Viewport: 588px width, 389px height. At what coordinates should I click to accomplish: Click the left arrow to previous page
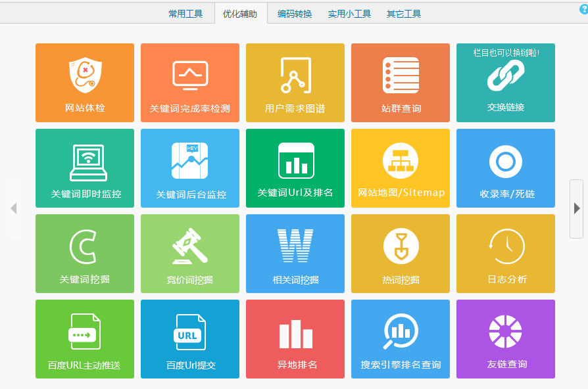(13, 208)
